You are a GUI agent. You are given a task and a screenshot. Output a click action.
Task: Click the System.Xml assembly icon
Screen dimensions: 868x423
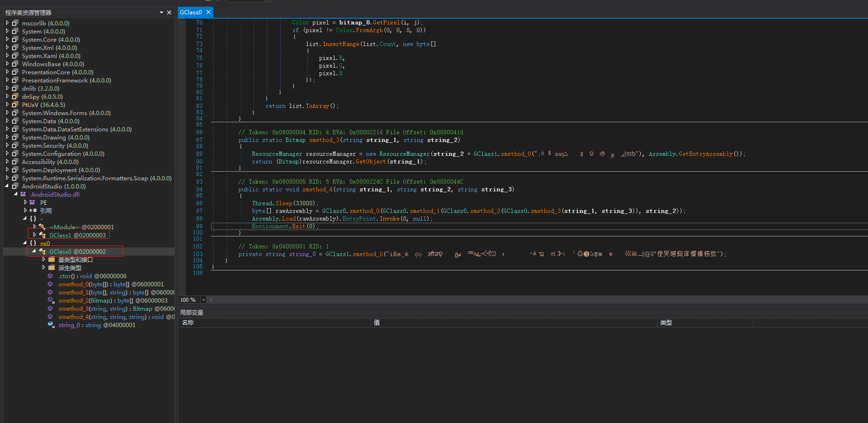[15, 47]
